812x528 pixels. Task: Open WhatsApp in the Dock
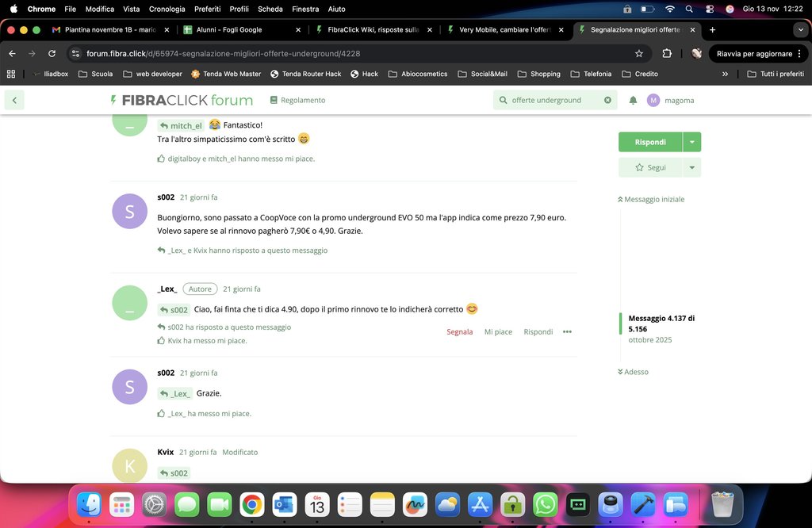coord(546,505)
